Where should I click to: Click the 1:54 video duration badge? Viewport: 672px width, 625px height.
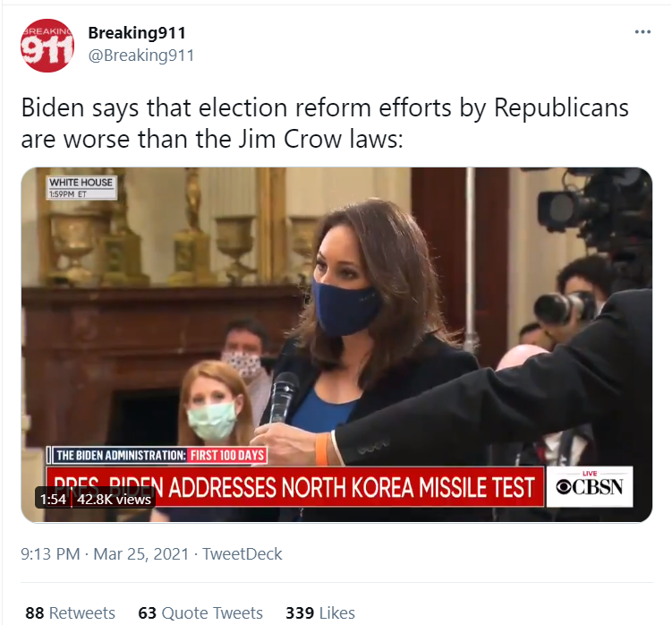(x=53, y=499)
